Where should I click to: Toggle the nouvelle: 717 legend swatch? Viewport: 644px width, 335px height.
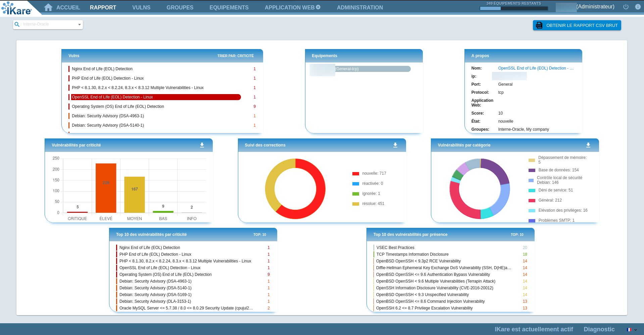point(356,174)
